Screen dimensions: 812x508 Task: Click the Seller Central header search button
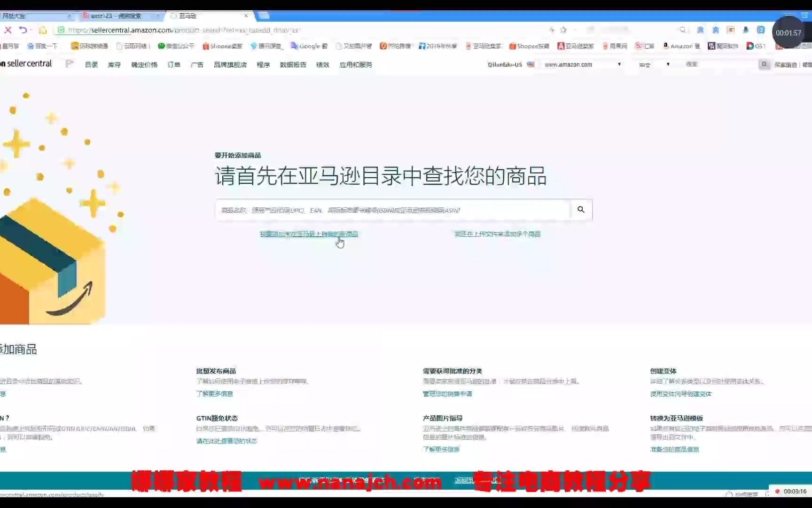click(x=764, y=64)
